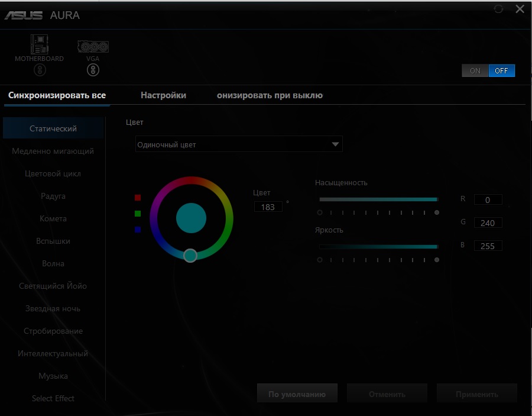This screenshot has width=532, height=416.
Task: Click the Насыщенность saturation slider track
Action: pos(379,199)
